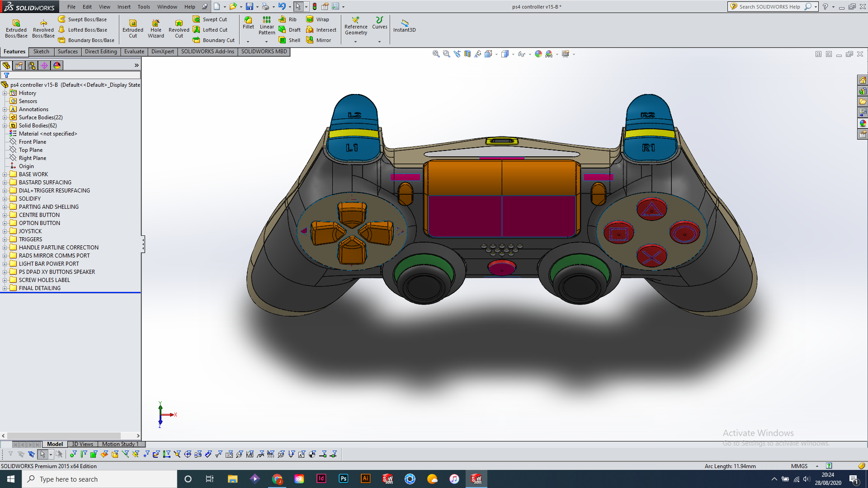
Task: Select the Shell feature tool
Action: pos(283,40)
